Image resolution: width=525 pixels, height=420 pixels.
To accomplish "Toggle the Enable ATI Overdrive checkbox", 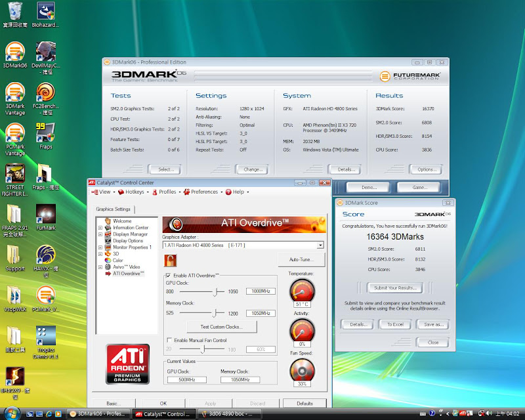I will point(169,276).
